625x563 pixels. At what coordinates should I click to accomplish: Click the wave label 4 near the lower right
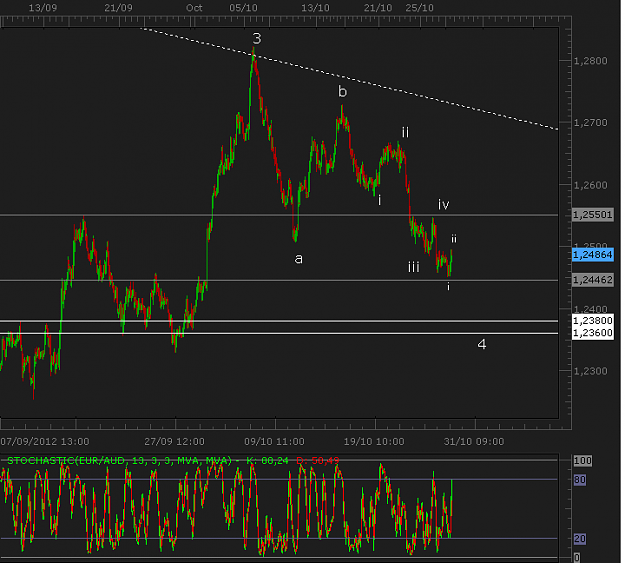point(482,344)
